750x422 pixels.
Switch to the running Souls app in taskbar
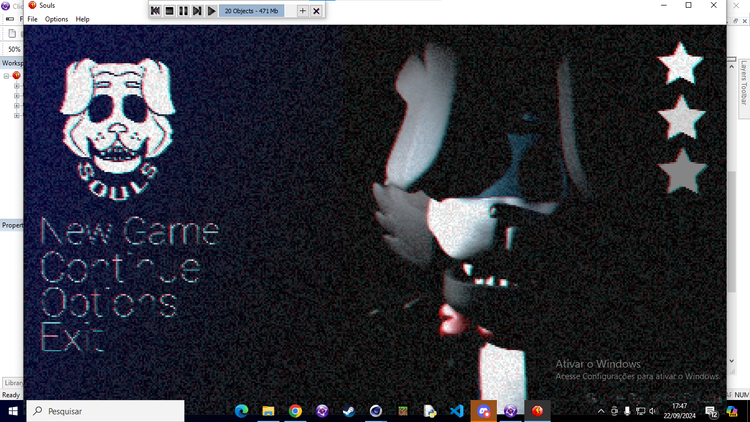[537, 411]
